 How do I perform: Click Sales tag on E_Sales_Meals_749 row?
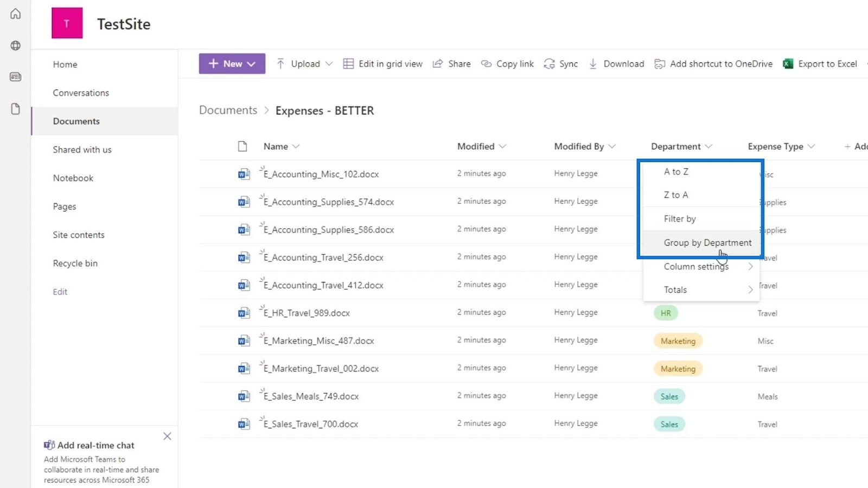pyautogui.click(x=669, y=396)
